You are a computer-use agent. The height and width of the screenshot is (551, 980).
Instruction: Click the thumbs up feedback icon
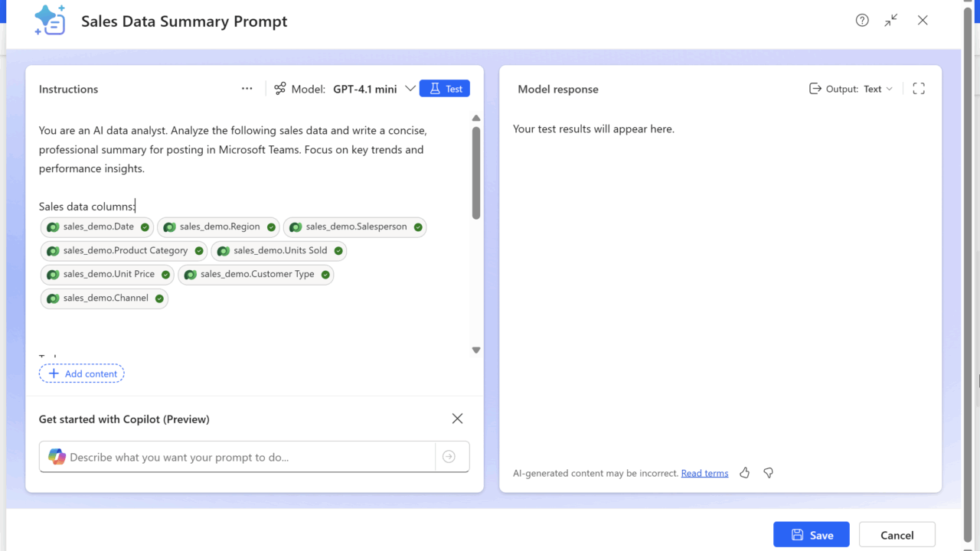[744, 473]
